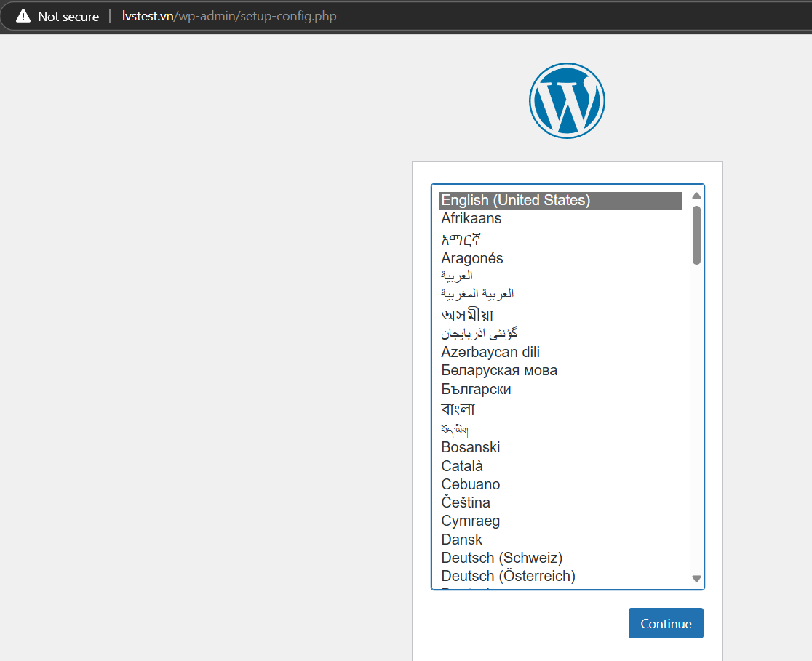Select Afrikaans from the language list
Viewport: 812px width, 661px height.
tap(561, 218)
